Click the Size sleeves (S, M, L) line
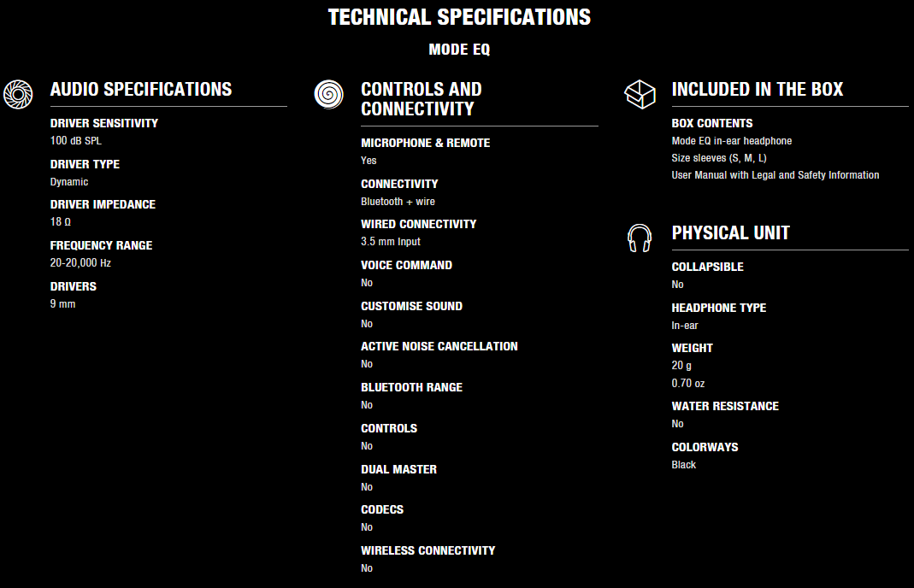 [x=719, y=158]
